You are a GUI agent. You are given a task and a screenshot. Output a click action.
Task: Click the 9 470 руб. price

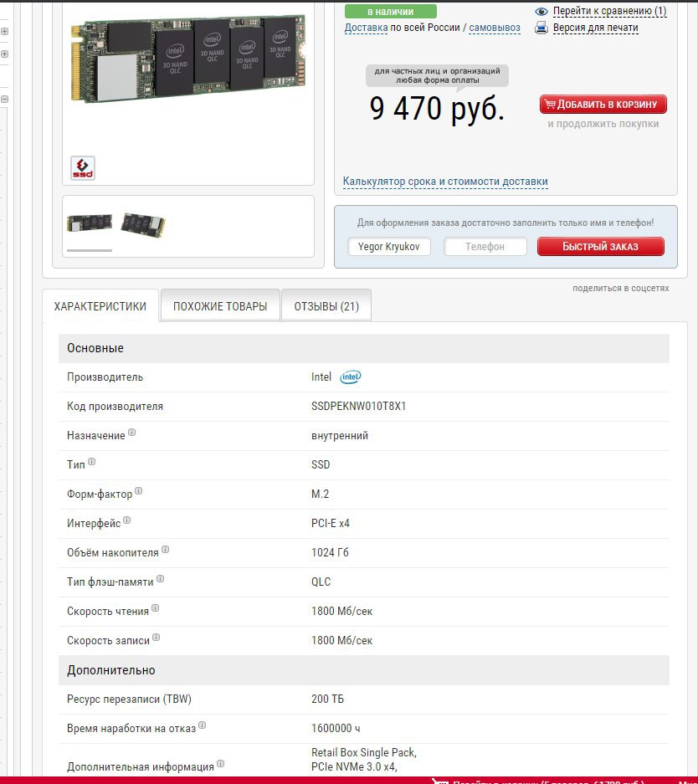pos(437,109)
